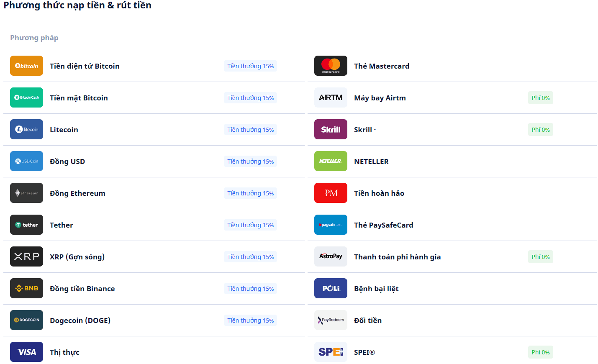Click the AstroPay logo icon
This screenshot has height=364, width=598.
pos(331,256)
